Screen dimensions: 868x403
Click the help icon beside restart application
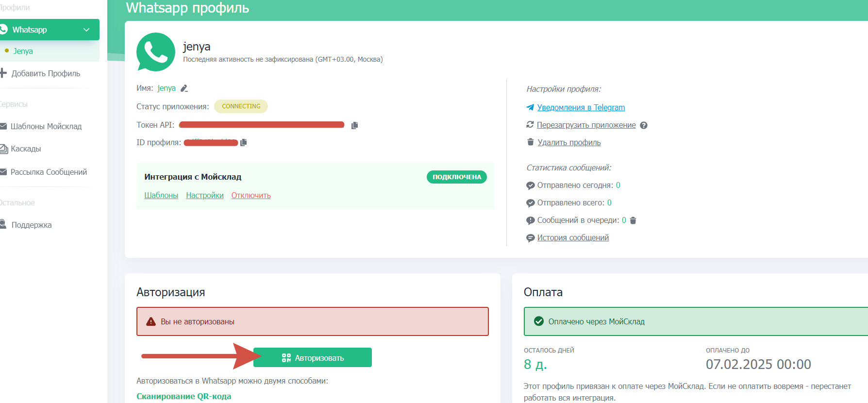click(x=644, y=125)
